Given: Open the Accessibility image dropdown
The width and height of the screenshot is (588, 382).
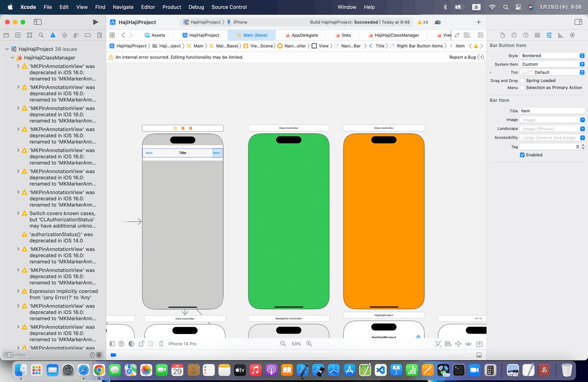Looking at the screenshot, I should pyautogui.click(x=582, y=138).
